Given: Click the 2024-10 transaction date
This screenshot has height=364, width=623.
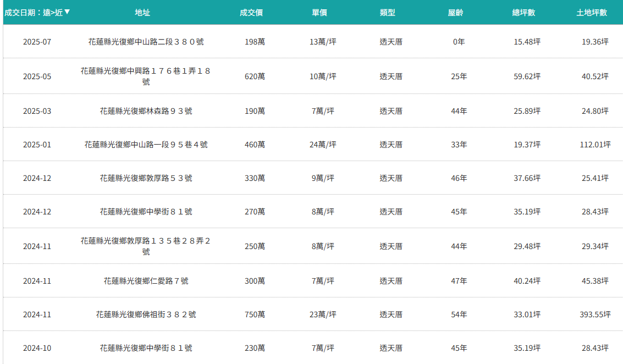Looking at the screenshot, I should (37, 348).
